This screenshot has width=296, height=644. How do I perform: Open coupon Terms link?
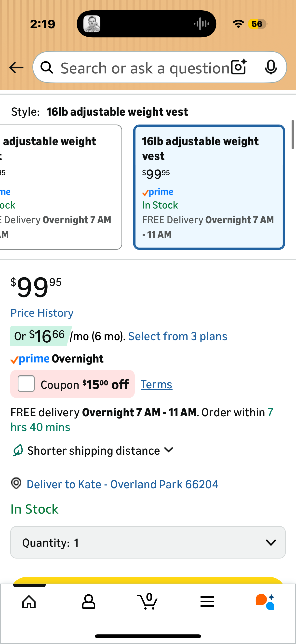tap(156, 384)
